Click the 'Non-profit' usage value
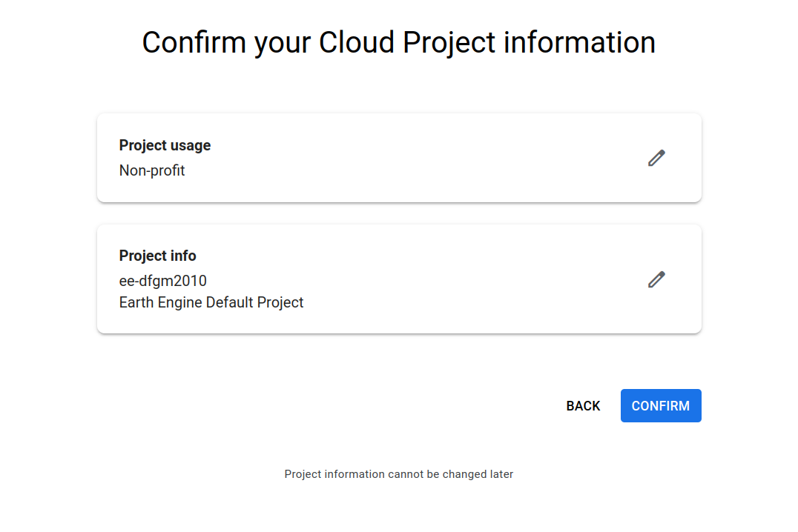This screenshot has width=798, height=532. (152, 170)
